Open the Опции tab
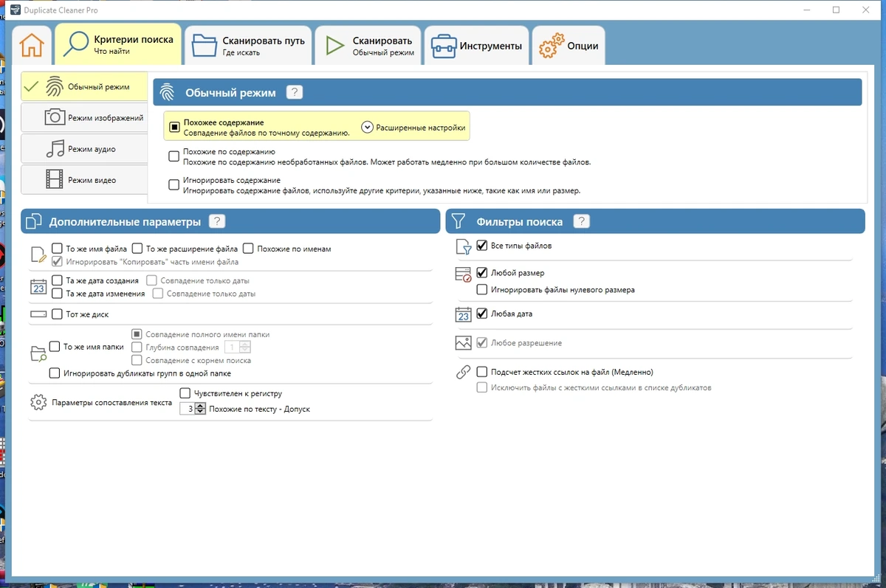The height and width of the screenshot is (588, 886). click(569, 46)
